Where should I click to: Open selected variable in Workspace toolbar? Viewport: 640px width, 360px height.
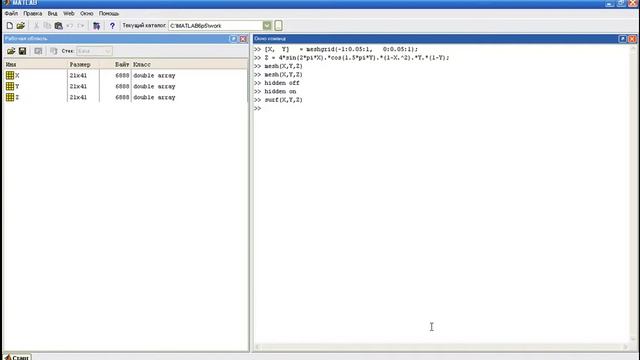[x=38, y=51]
